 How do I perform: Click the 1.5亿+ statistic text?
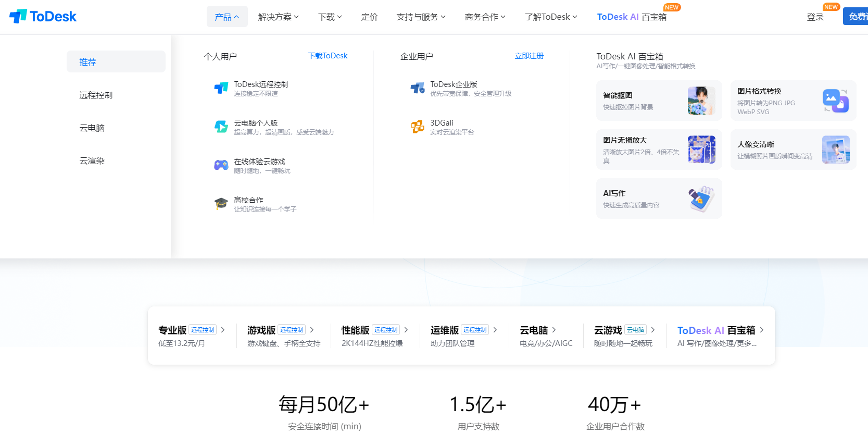tap(478, 404)
